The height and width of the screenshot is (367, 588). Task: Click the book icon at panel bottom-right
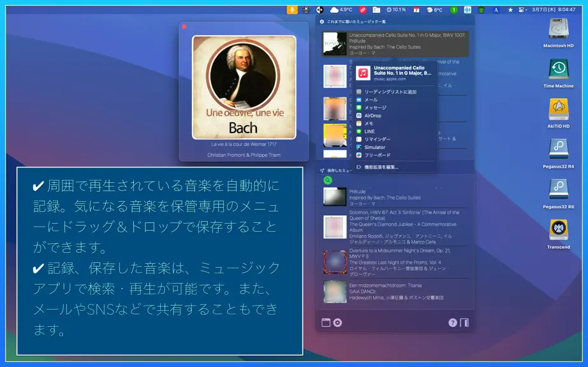pos(464,322)
